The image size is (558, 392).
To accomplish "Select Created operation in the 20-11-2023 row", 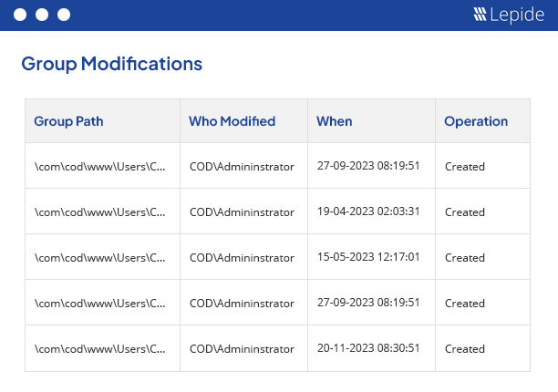I will 465,348.
